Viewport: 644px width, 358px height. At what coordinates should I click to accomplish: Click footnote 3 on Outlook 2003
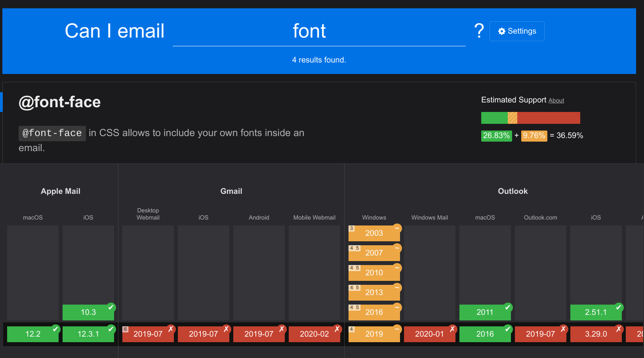click(x=351, y=228)
